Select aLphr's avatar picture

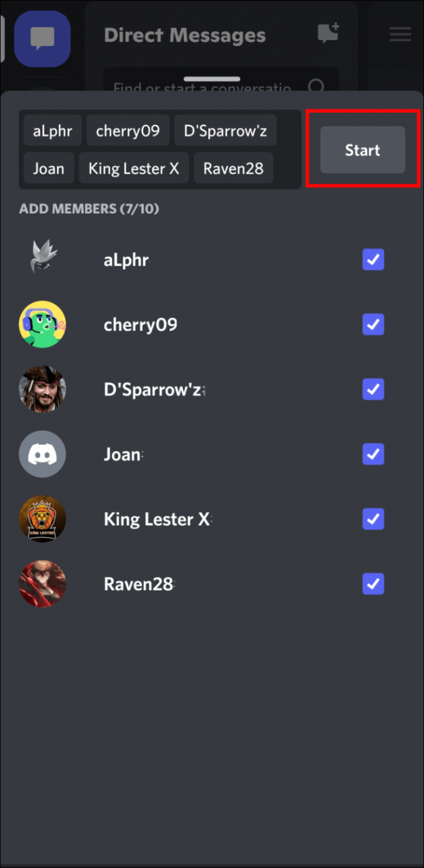point(42,260)
